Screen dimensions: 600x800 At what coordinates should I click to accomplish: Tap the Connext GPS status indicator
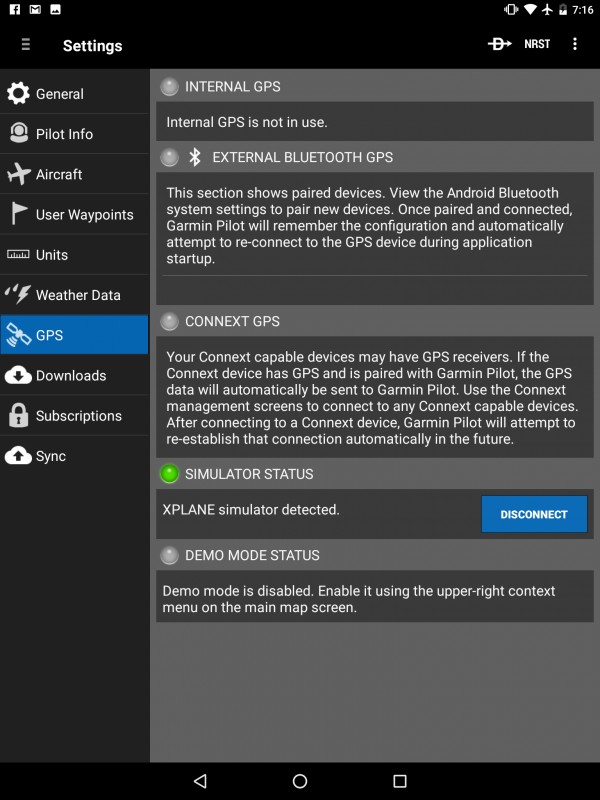(x=169, y=321)
